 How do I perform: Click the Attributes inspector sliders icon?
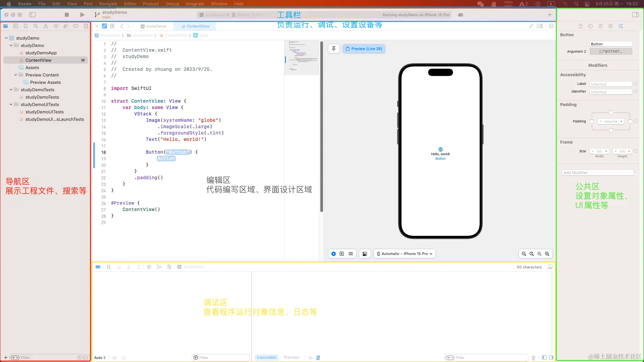click(x=621, y=26)
